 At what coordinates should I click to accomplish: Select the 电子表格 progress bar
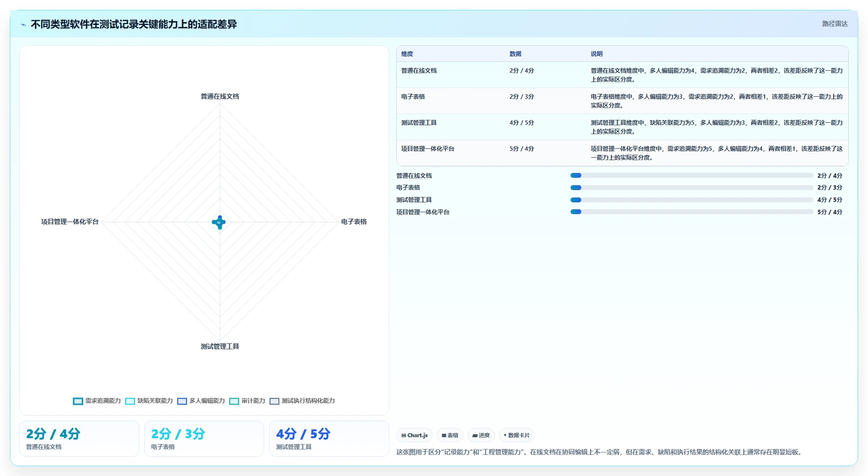tap(692, 188)
